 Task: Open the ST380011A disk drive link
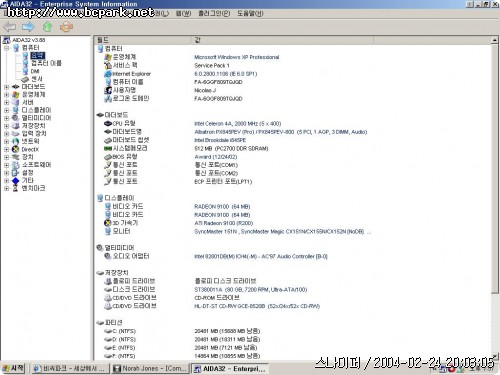click(x=250, y=290)
